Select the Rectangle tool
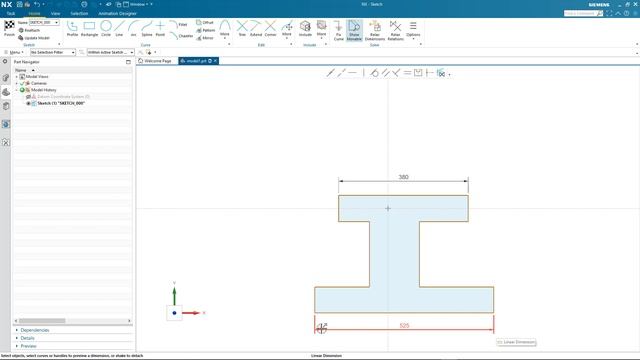The image size is (640, 360). tap(89, 29)
